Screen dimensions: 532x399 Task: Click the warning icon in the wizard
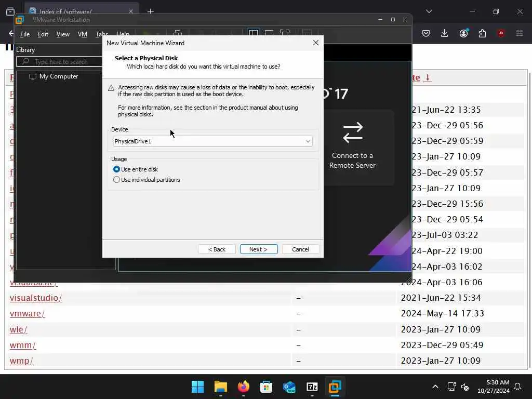[x=111, y=88]
